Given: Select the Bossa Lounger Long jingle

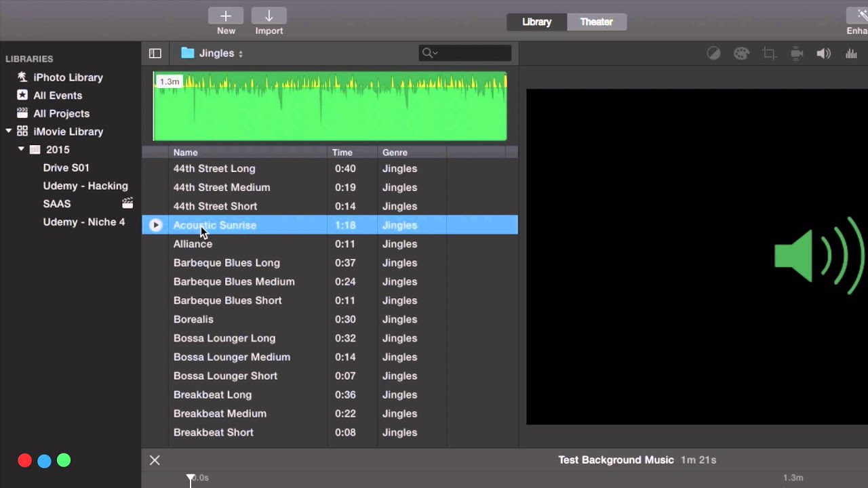Looking at the screenshot, I should click(x=330, y=338).
